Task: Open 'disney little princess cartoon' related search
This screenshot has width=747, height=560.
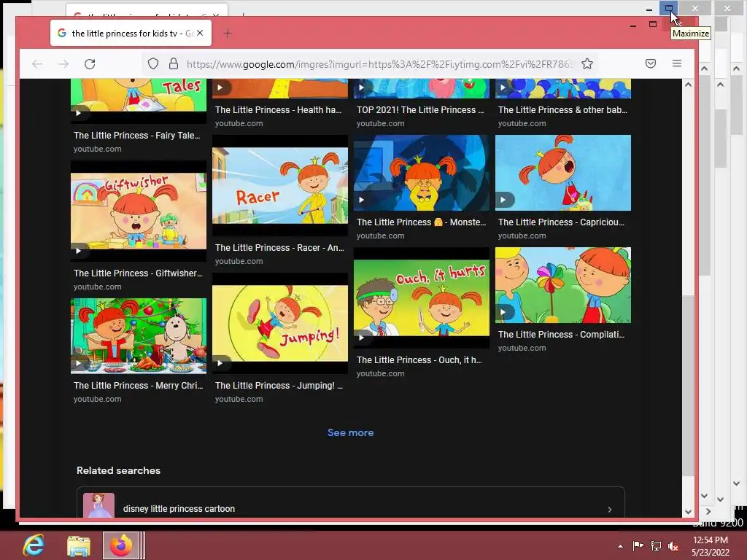Action: tap(351, 502)
